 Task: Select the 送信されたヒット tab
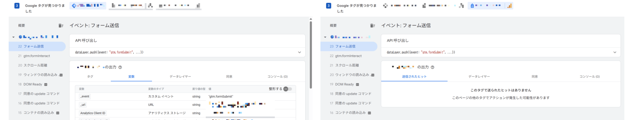point(414,77)
